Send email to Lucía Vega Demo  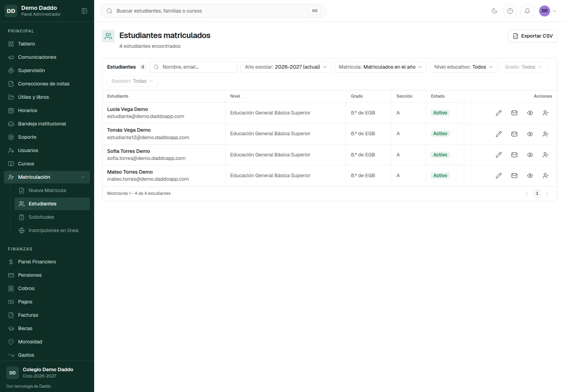pyautogui.click(x=514, y=113)
